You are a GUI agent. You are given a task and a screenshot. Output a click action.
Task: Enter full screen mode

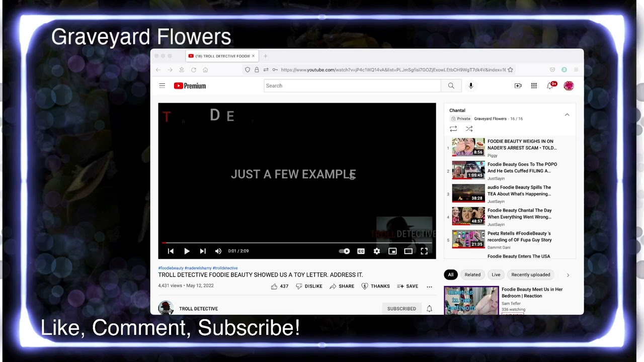[x=424, y=251]
